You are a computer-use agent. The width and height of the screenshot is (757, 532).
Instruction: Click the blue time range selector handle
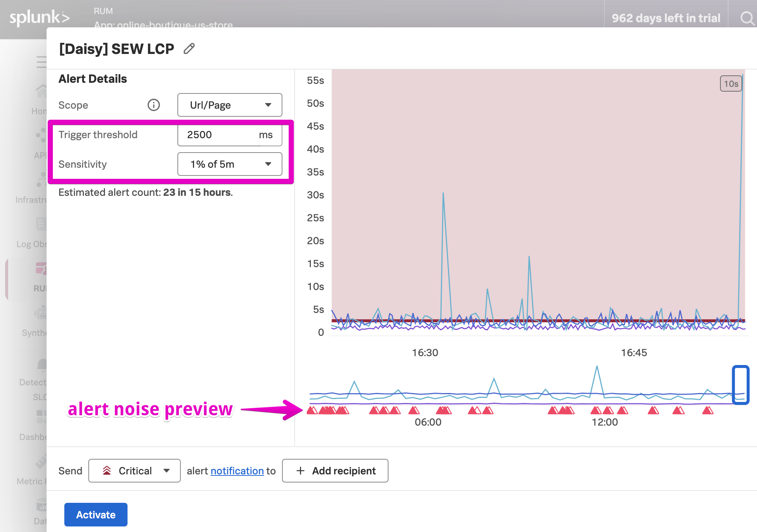pos(740,385)
